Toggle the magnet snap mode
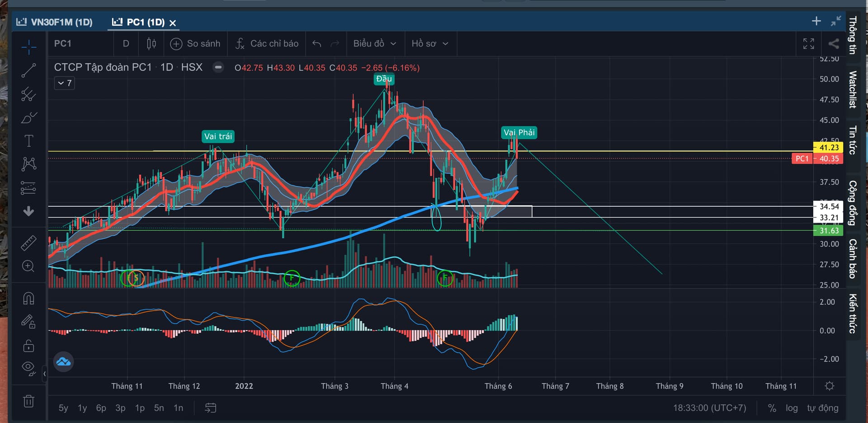 pos(28,299)
